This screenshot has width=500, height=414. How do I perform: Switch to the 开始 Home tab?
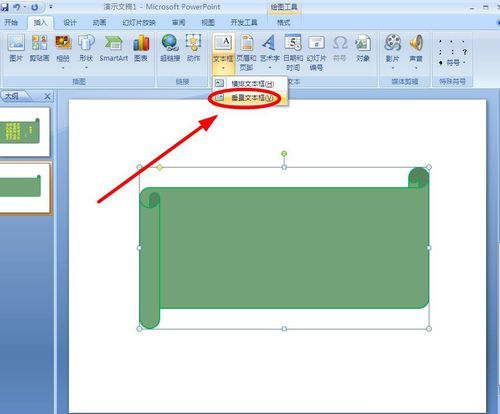coord(11,22)
